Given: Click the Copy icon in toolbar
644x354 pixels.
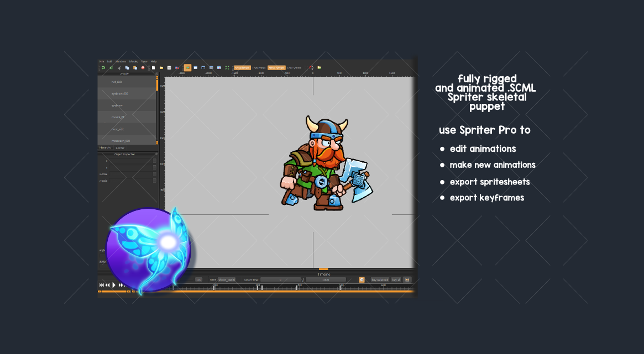Looking at the screenshot, I should tap(127, 68).
